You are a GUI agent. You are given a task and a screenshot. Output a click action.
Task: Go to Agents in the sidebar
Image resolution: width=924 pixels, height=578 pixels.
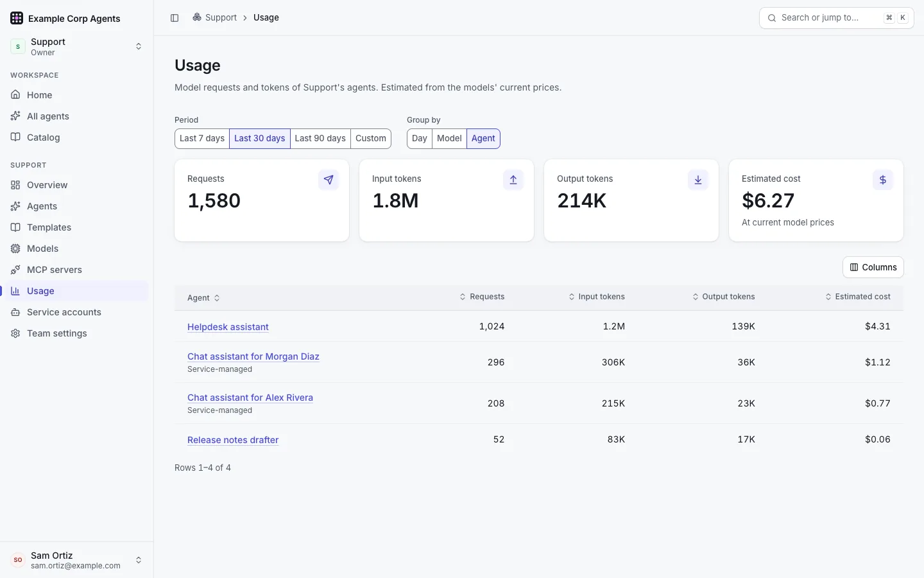click(x=77, y=206)
